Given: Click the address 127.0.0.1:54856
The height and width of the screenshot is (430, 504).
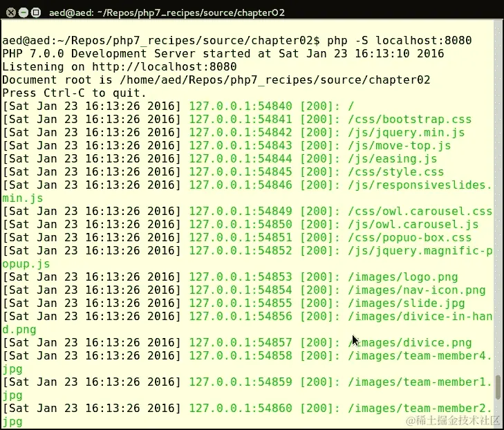Looking at the screenshot, I should [241, 317].
